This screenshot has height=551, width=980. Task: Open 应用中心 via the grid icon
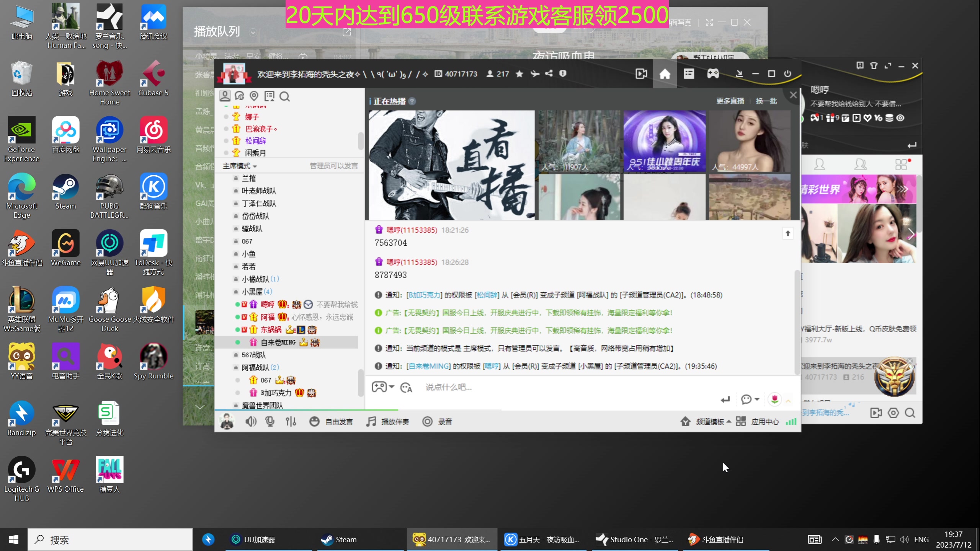(740, 421)
